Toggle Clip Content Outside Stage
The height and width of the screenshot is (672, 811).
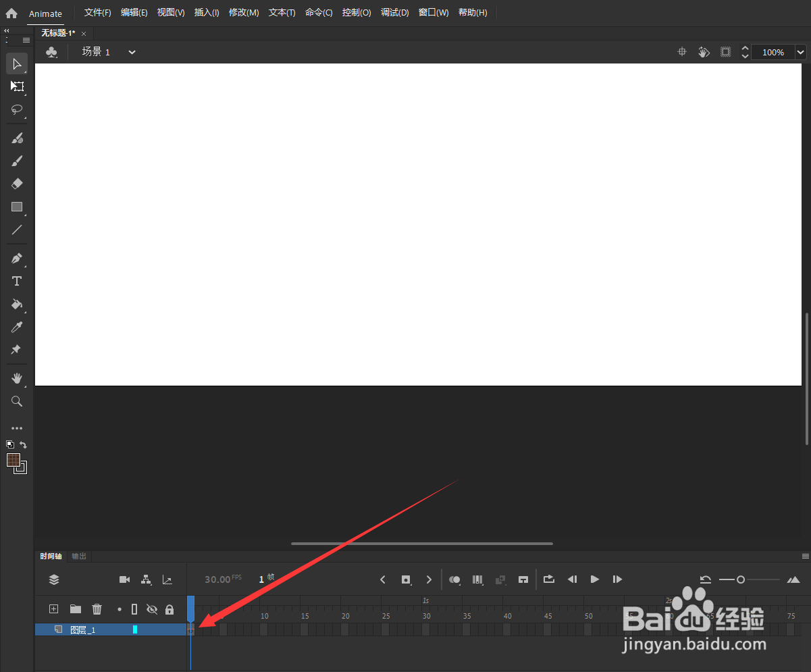[x=725, y=52]
